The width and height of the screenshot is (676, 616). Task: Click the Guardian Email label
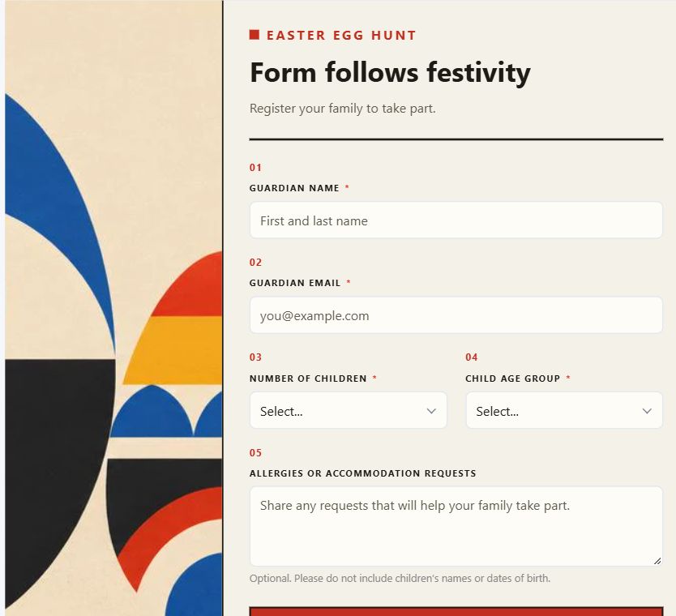pyautogui.click(x=295, y=283)
